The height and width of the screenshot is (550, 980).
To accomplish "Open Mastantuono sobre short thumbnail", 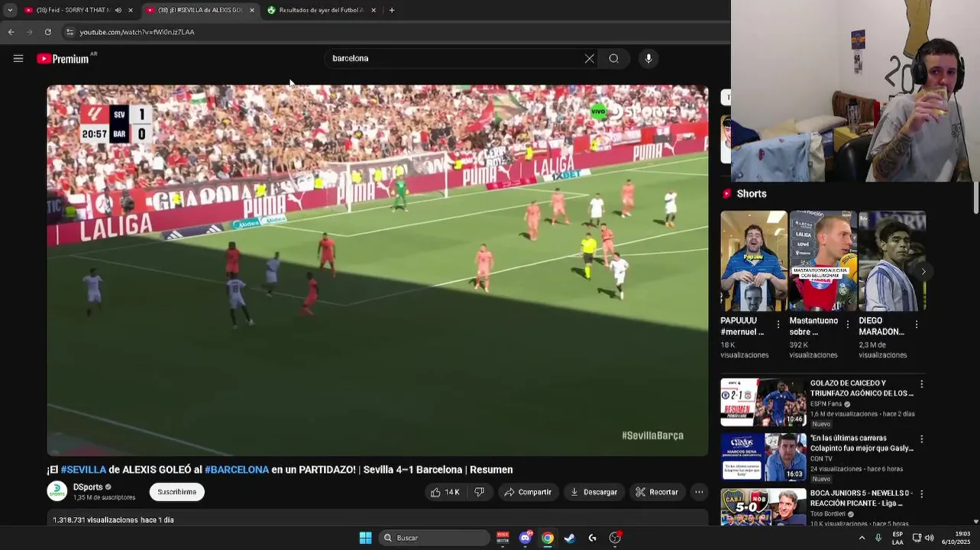I will tap(823, 260).
